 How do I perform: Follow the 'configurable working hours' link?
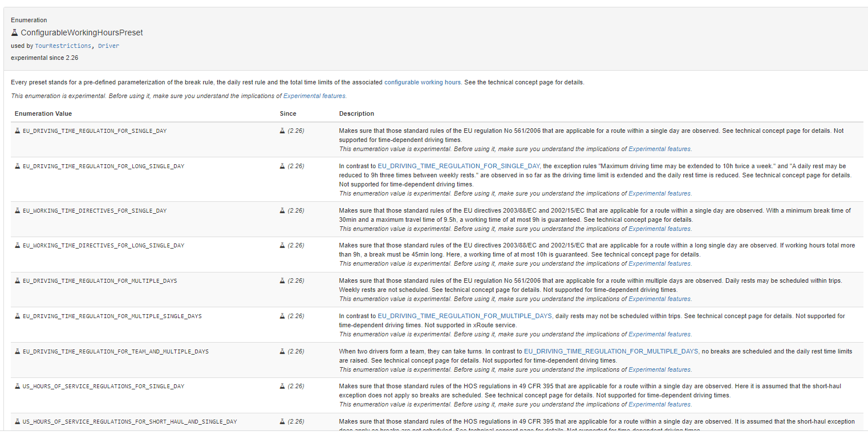click(x=422, y=83)
